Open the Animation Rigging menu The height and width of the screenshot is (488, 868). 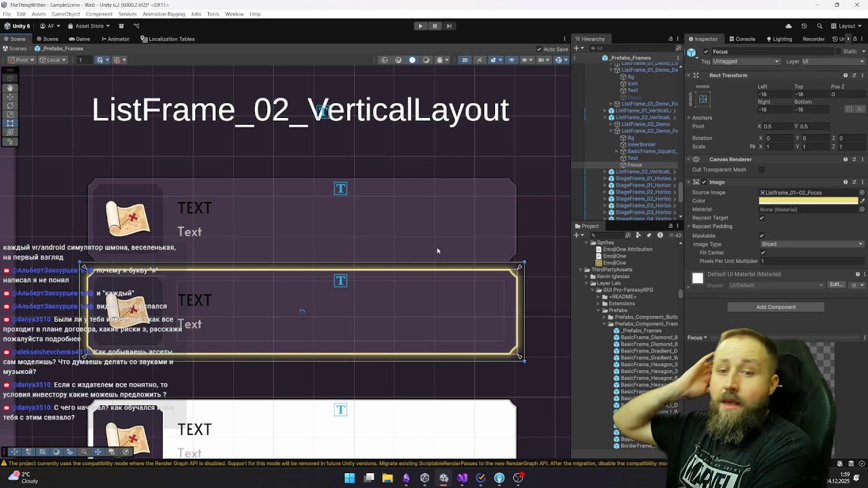[163, 14]
